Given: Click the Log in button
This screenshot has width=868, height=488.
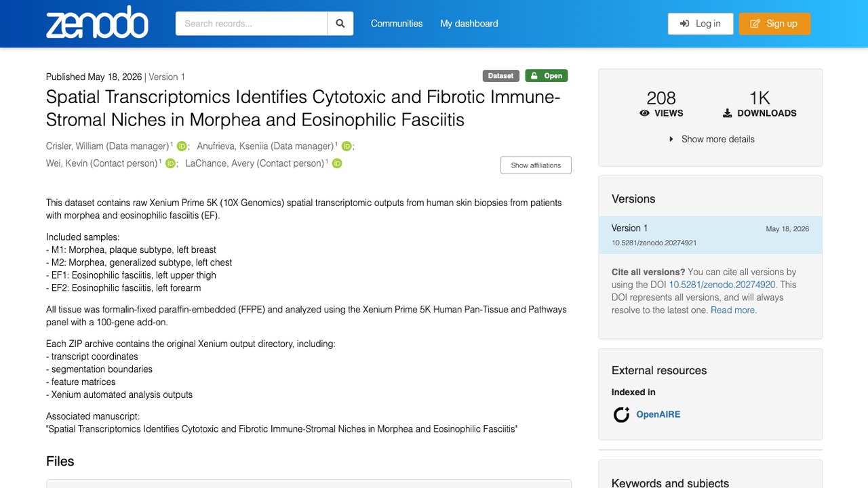Looking at the screenshot, I should pos(701,24).
